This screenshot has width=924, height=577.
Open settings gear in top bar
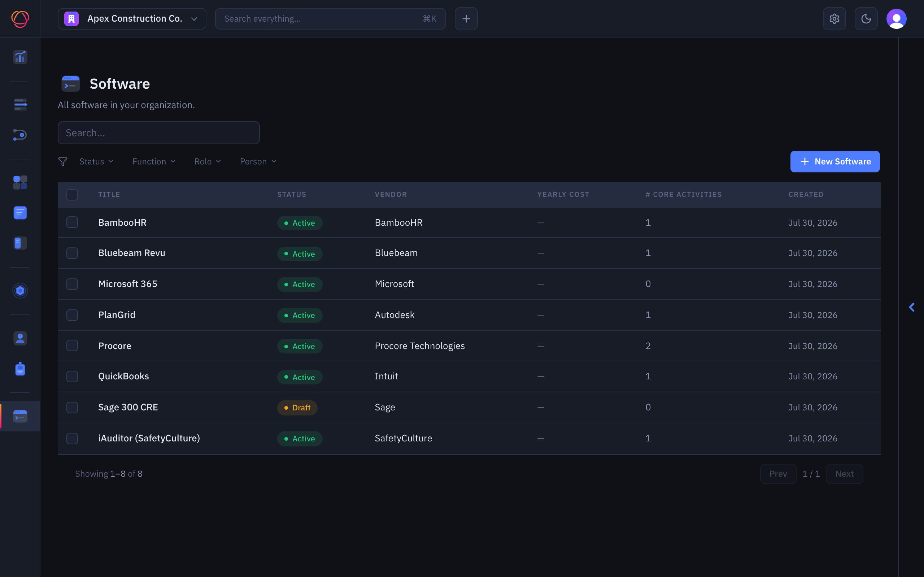(x=834, y=19)
